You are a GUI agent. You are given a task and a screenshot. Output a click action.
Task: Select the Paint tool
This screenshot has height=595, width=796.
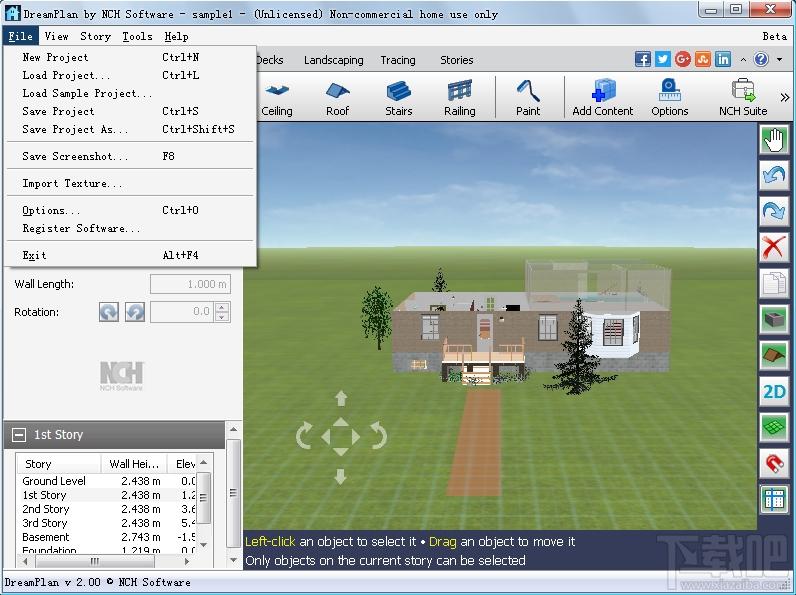tap(528, 98)
